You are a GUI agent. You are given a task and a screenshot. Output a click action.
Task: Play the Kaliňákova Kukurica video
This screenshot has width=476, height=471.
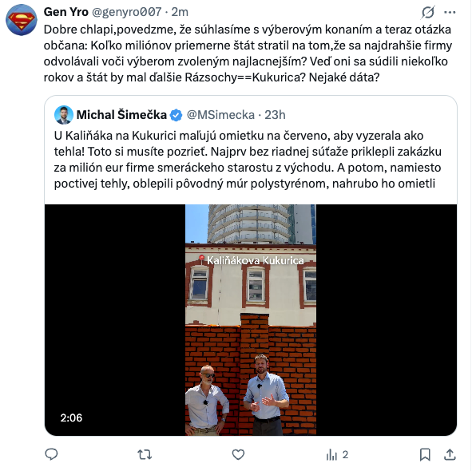point(251,320)
